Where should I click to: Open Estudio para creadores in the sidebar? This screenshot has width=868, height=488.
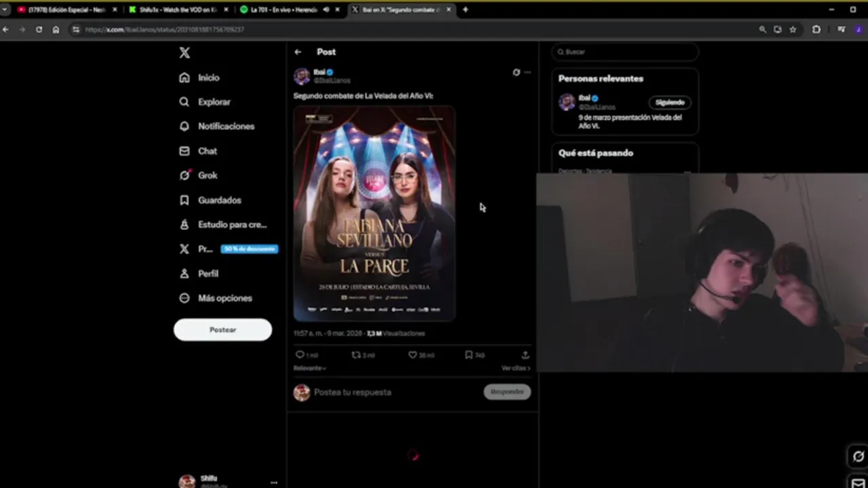(x=222, y=224)
